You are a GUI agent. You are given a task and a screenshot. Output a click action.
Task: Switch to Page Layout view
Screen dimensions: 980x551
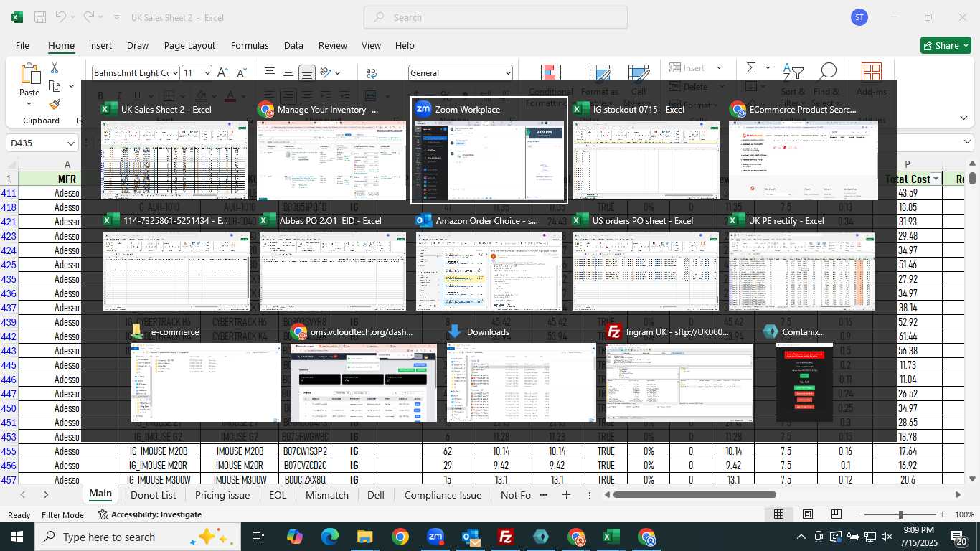808,514
